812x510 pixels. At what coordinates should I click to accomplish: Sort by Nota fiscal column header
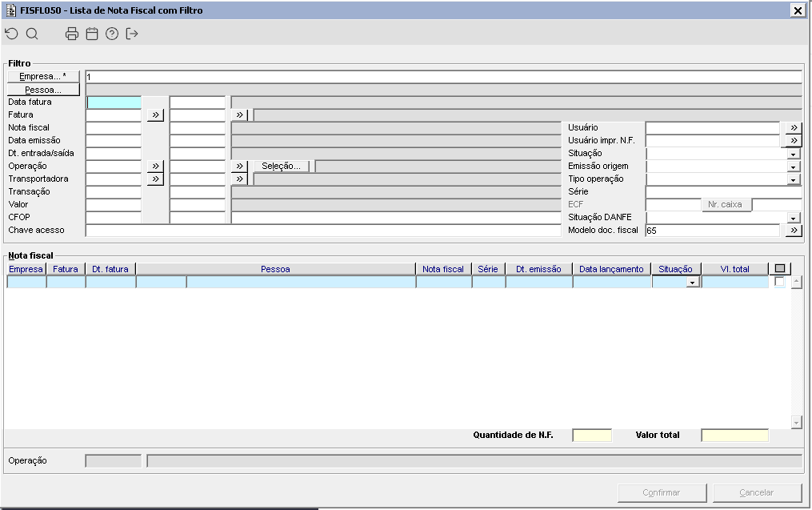[x=443, y=269]
